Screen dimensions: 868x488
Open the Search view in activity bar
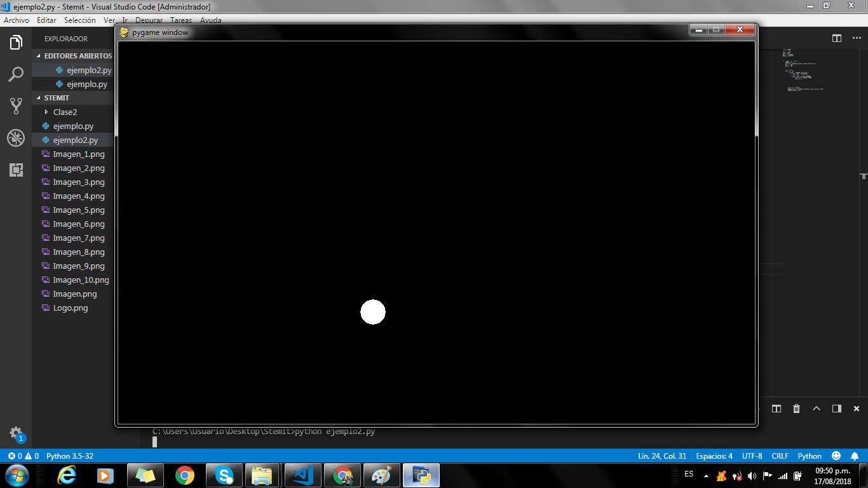point(16,74)
